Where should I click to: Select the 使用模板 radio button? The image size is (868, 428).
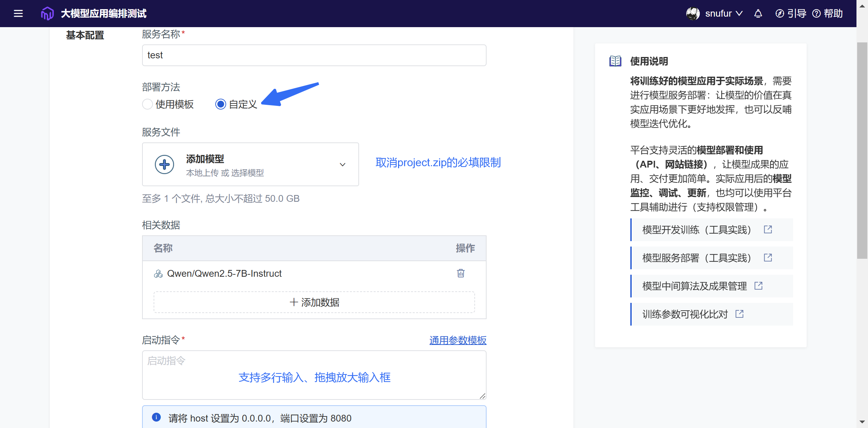coord(147,104)
